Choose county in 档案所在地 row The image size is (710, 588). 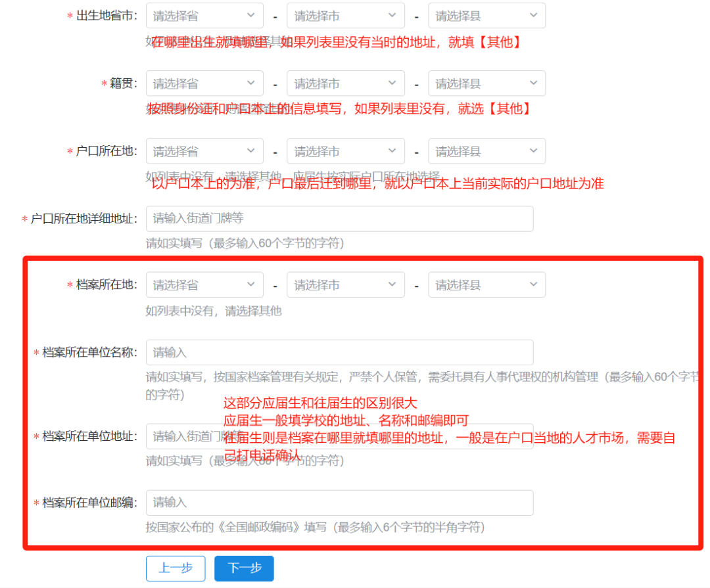coord(486,284)
